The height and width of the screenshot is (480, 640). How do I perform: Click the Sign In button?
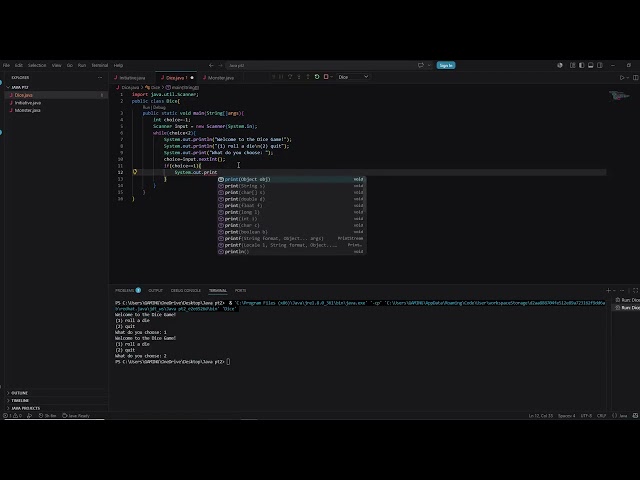(x=446, y=65)
